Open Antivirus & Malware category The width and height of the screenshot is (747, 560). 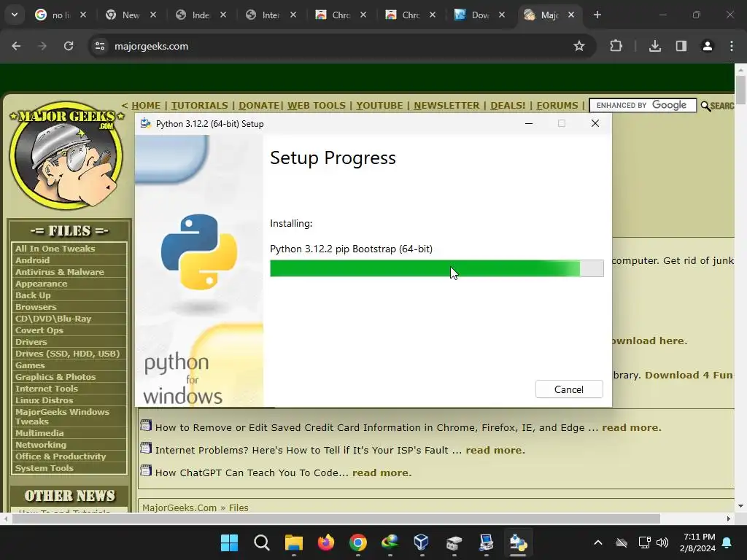tap(60, 272)
